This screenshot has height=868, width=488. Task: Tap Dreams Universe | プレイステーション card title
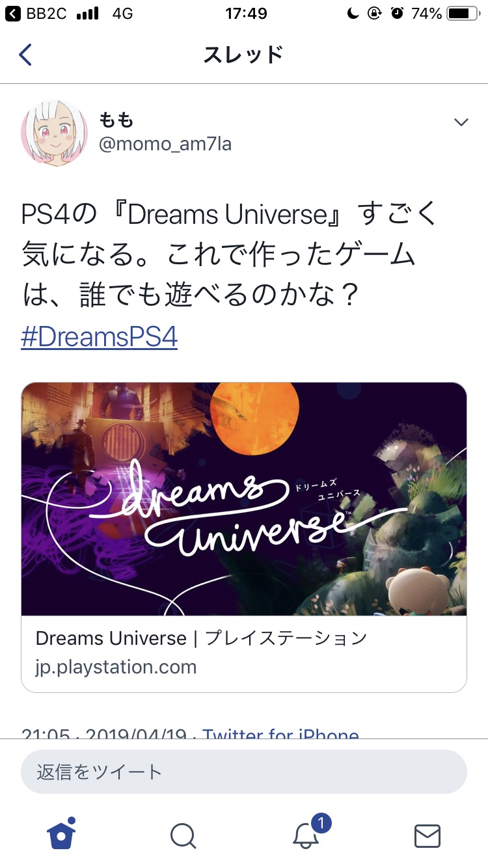pos(201,638)
